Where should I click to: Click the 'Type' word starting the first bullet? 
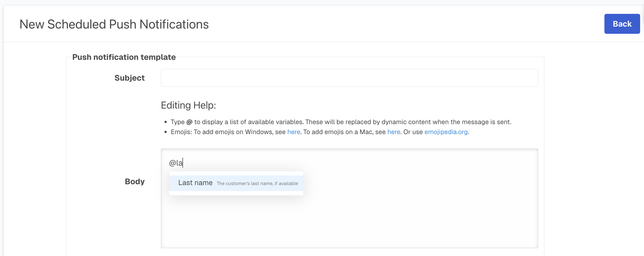[177, 122]
